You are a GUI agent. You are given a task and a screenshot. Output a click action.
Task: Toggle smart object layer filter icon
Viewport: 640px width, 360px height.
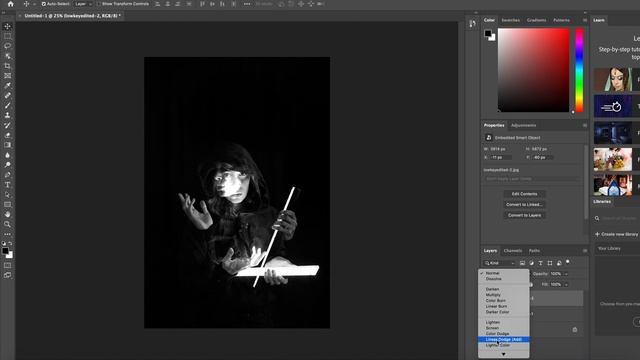[x=559, y=263]
